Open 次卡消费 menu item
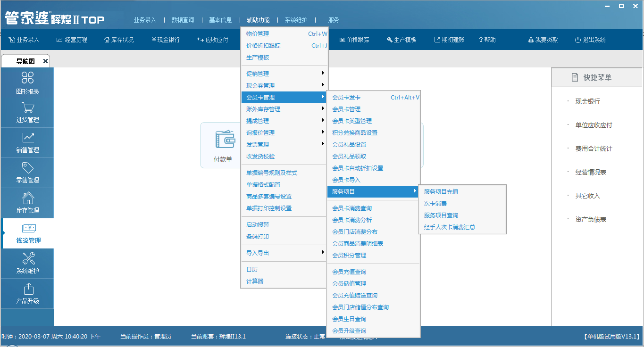 pos(435,204)
